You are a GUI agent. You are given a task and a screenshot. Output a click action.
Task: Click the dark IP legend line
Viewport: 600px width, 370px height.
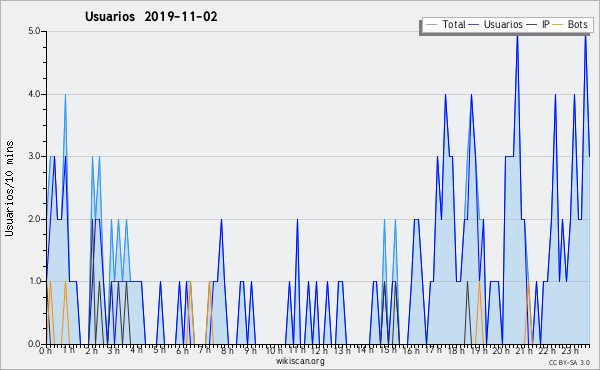point(532,25)
